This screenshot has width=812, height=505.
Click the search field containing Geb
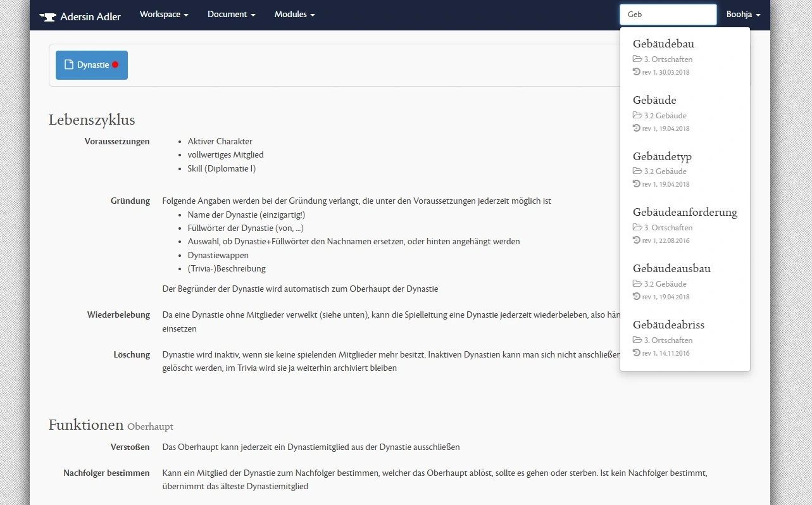coord(668,15)
